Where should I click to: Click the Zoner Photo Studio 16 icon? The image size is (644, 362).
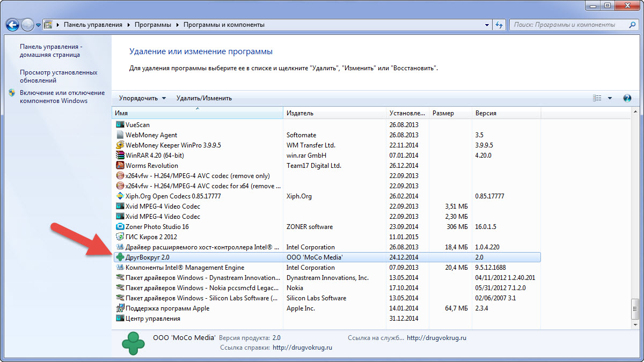pyautogui.click(x=120, y=227)
